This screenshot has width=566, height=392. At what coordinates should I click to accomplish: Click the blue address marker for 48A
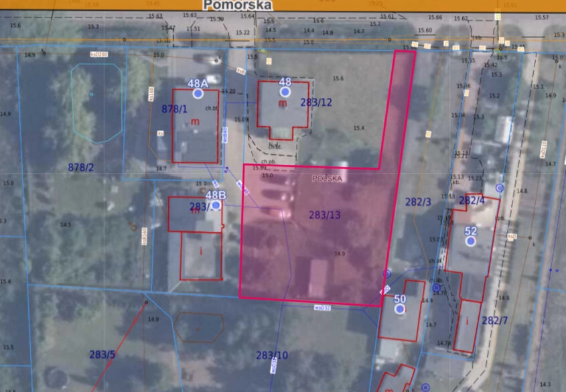198,94
